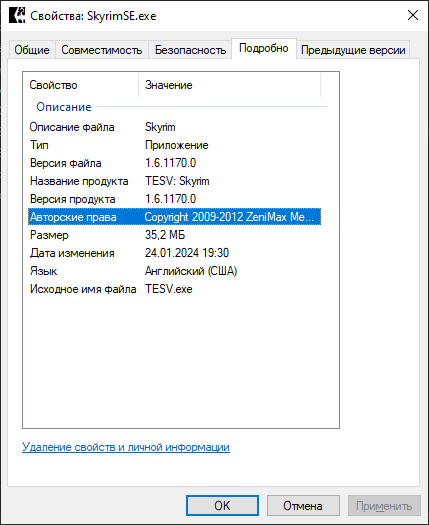
Task: Click the Приложение type value
Action: pos(176,145)
